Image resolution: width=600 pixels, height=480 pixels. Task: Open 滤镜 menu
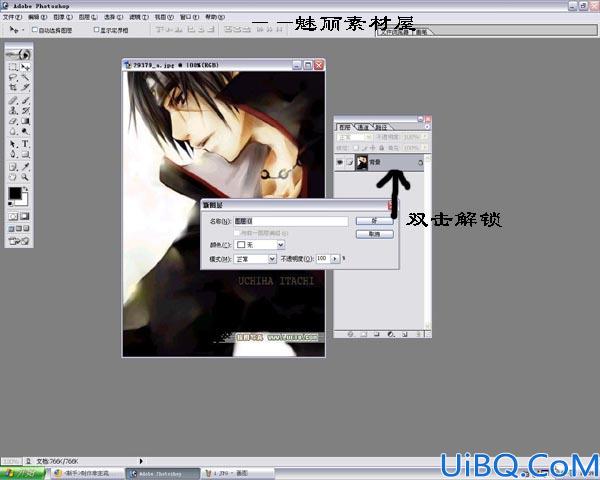click(139, 17)
